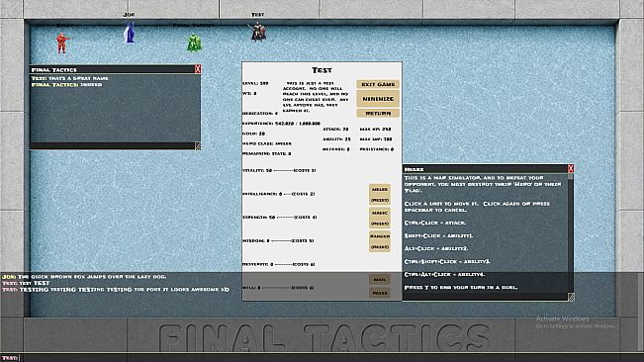This screenshot has height=362, width=644.
Task: Click the Final Tactics chat window input bar
Action: tap(112, 145)
